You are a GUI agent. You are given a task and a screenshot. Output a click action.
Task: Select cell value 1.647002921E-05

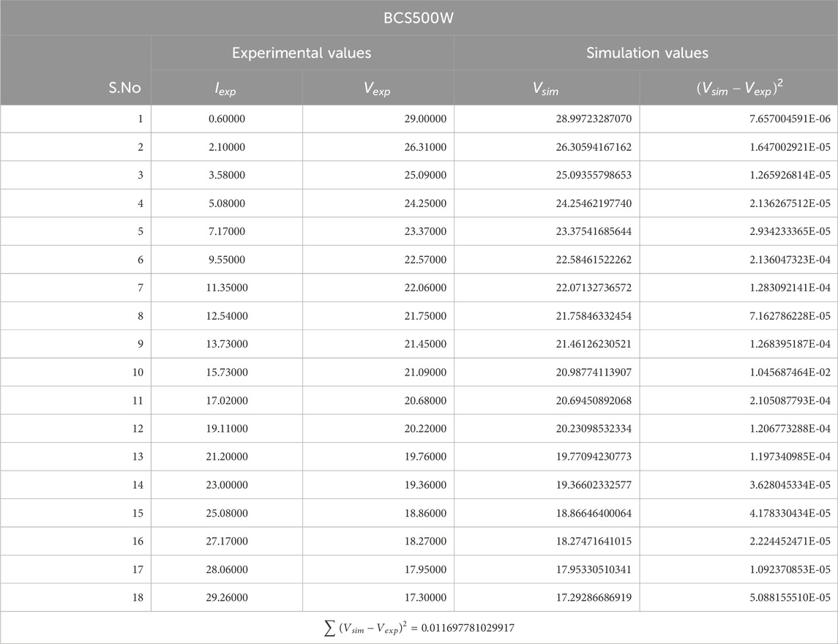pos(790,147)
